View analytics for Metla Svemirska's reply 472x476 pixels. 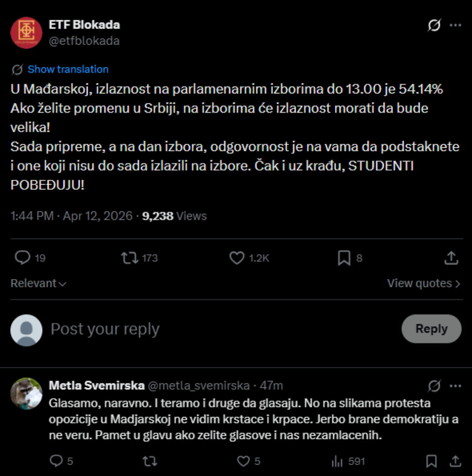pyautogui.click(x=337, y=461)
